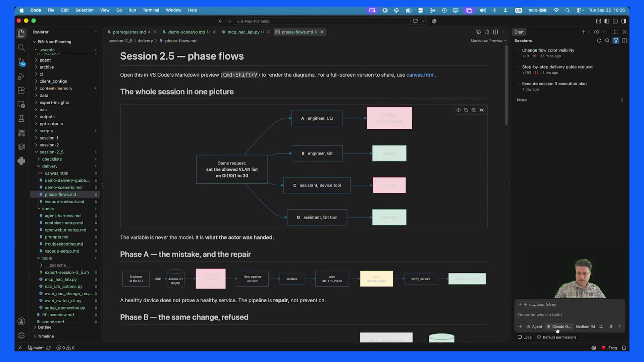Maximize the chat panel size
Screen dimensions: 644x362
tap(616, 32)
